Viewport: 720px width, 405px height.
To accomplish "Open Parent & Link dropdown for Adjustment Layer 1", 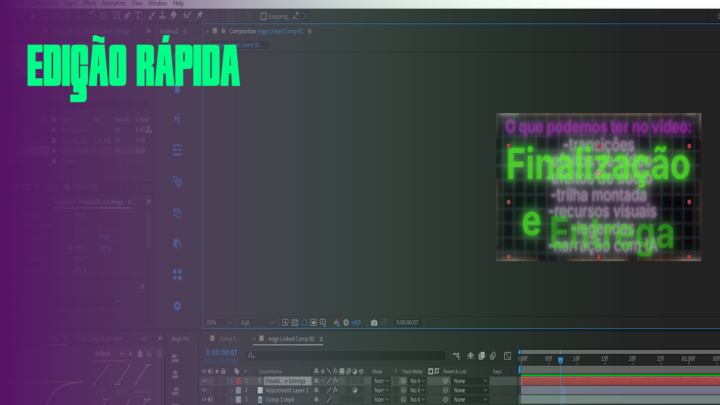I will coord(469,390).
